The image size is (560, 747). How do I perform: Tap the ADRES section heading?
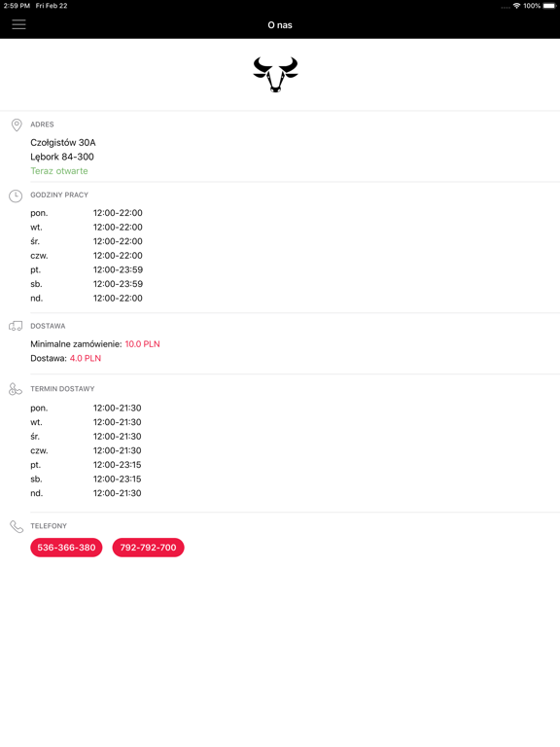42,124
